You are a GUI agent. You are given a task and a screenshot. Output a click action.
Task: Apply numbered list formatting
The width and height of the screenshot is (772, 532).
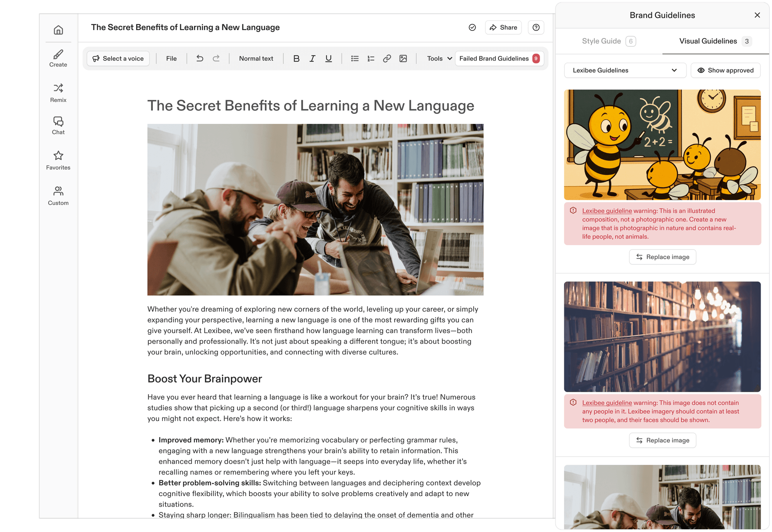click(371, 58)
